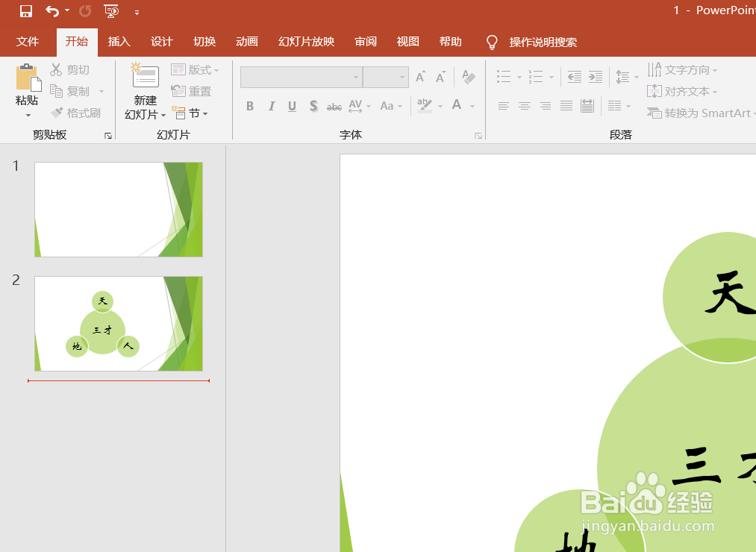The width and height of the screenshot is (756, 552).
Task: Open the 文字方向 text direction menu
Action: 682,70
